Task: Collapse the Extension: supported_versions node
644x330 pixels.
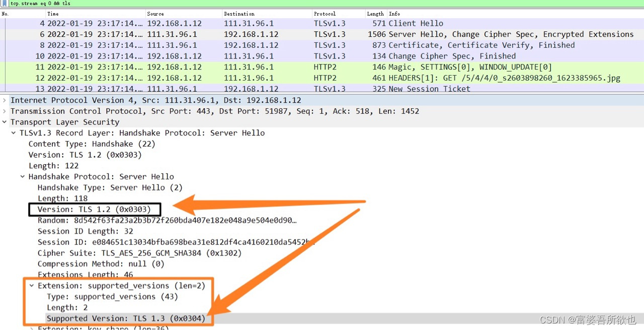Action: (x=31, y=285)
